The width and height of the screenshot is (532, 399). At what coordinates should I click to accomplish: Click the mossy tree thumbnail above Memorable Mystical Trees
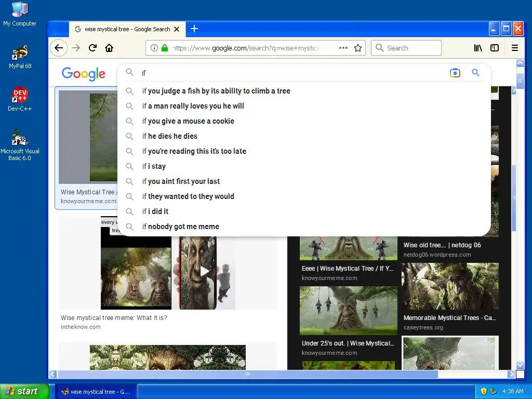click(450, 287)
